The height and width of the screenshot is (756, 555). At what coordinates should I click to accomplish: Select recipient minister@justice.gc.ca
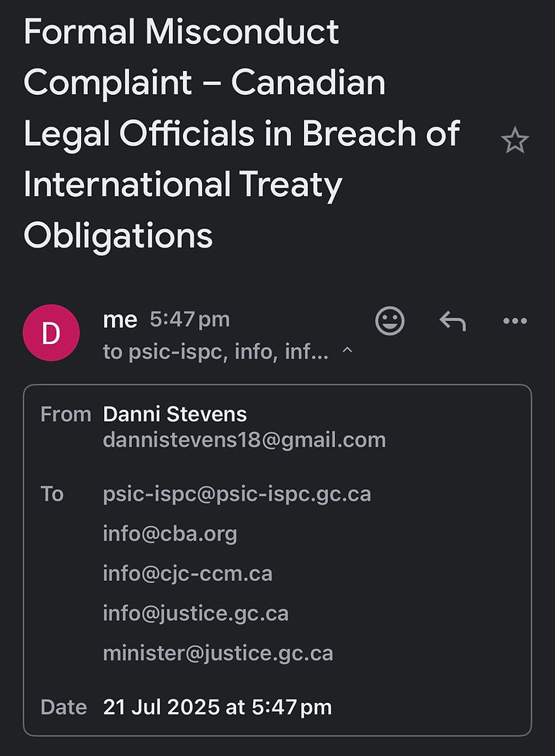click(x=218, y=653)
